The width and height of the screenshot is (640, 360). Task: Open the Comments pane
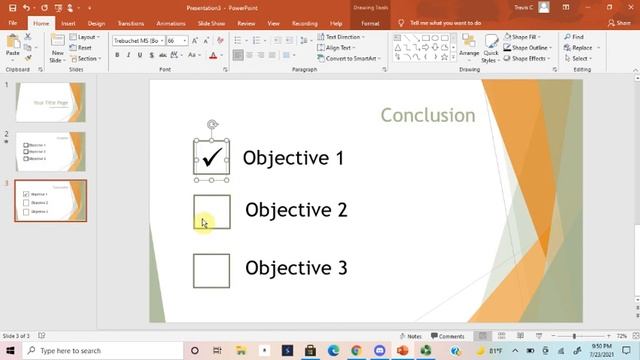(x=448, y=336)
